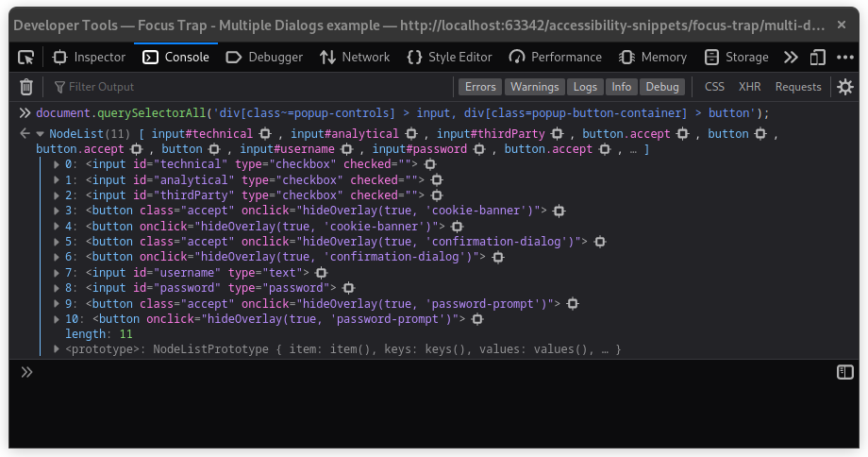Viewport: 868px width, 457px height.
Task: Expand item 0 input technical
Action: tap(57, 164)
